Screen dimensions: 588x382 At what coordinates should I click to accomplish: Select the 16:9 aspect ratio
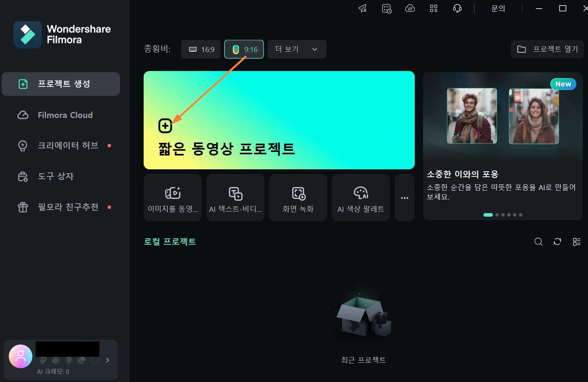point(201,49)
